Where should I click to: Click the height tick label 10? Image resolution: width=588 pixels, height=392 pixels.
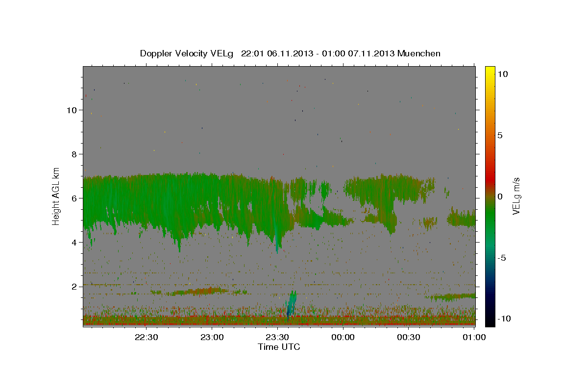coord(72,110)
